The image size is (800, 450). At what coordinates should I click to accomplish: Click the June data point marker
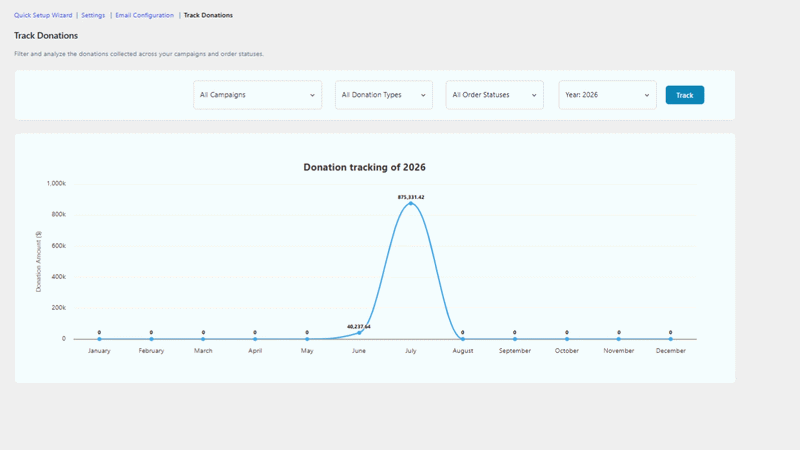[x=359, y=333]
